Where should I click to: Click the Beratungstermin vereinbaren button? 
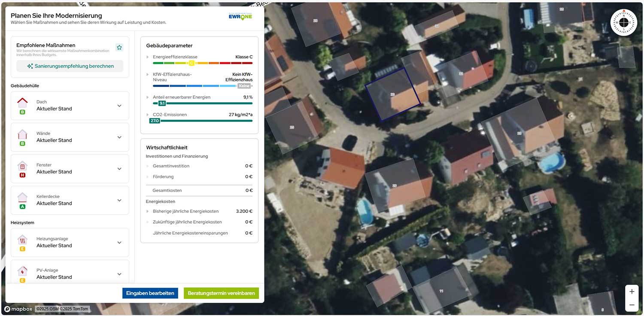[x=221, y=293]
